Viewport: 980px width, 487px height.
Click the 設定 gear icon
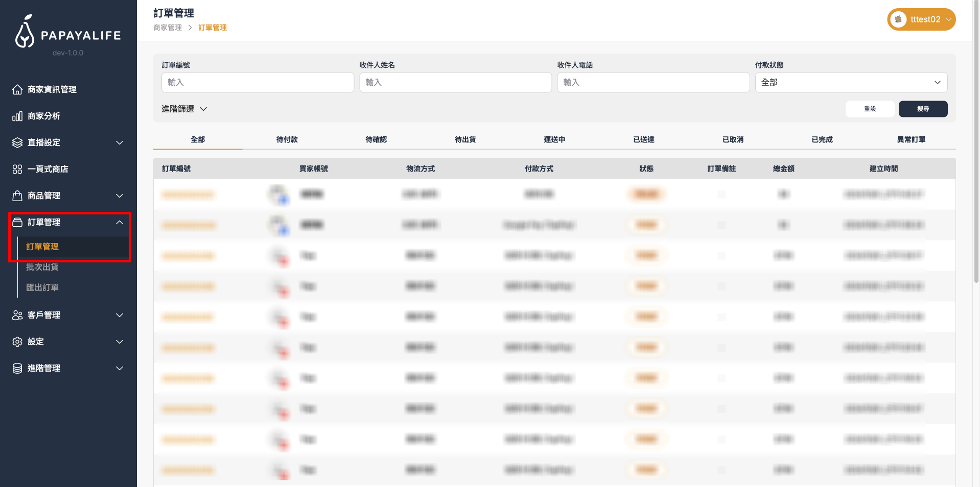(17, 342)
